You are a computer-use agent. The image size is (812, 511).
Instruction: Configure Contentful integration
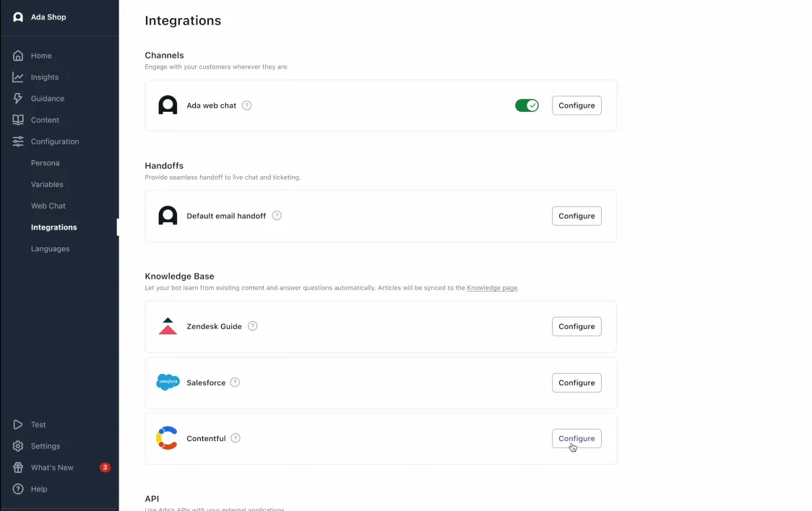[x=576, y=439]
